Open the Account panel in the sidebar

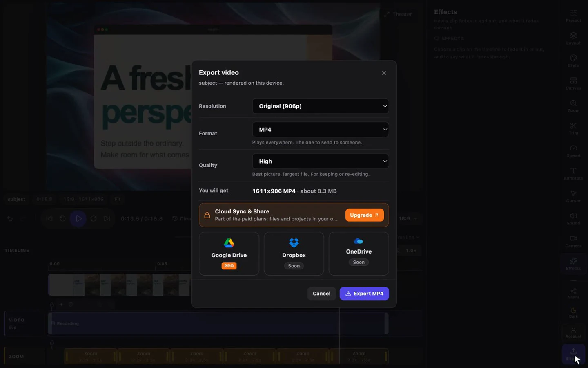(x=573, y=332)
